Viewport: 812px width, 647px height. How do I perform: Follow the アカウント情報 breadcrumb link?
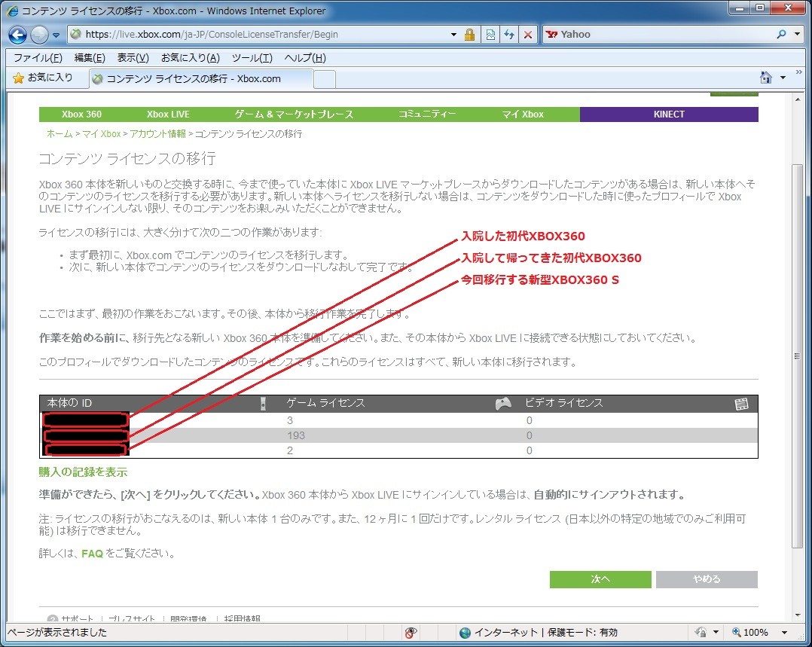(x=157, y=133)
